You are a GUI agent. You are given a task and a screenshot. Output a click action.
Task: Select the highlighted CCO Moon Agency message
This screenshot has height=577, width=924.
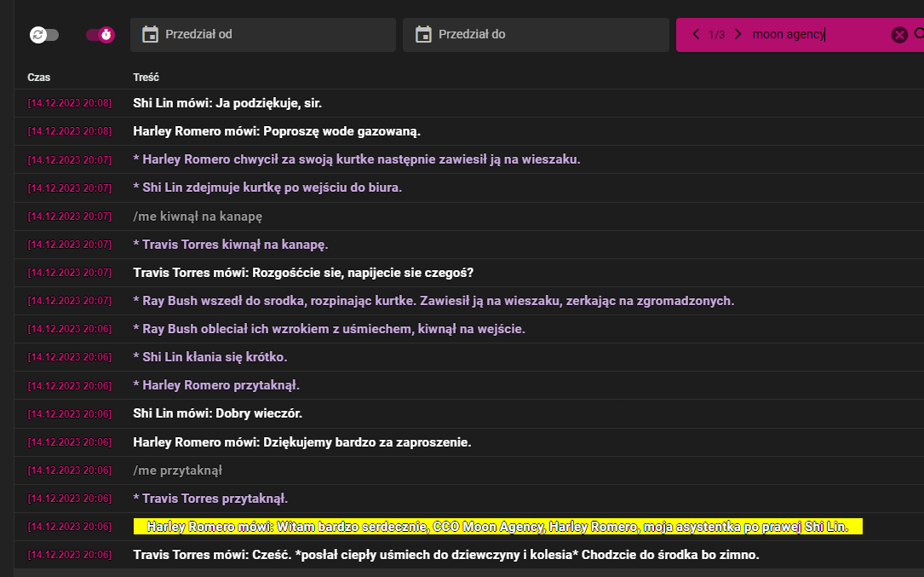coord(498,526)
